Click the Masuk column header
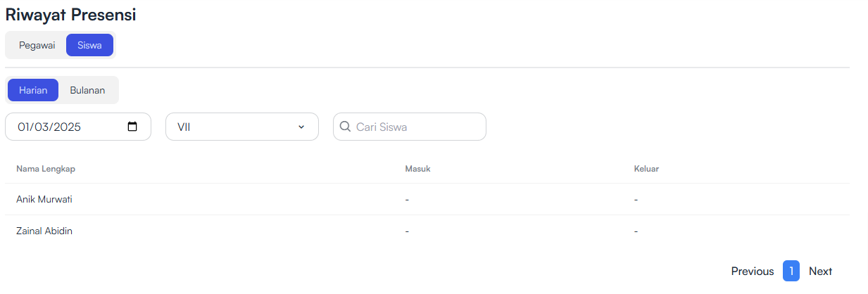868x294 pixels. click(x=417, y=169)
